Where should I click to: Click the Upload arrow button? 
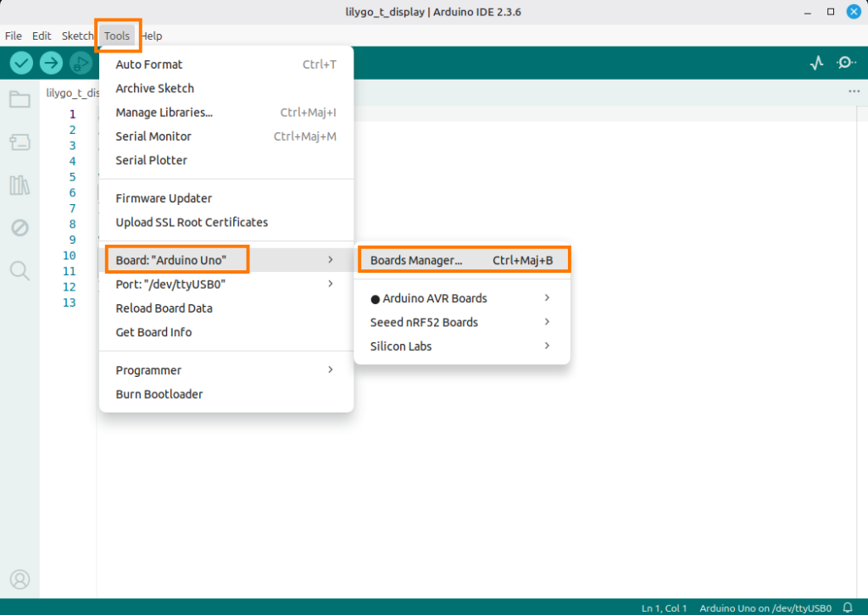coord(52,63)
